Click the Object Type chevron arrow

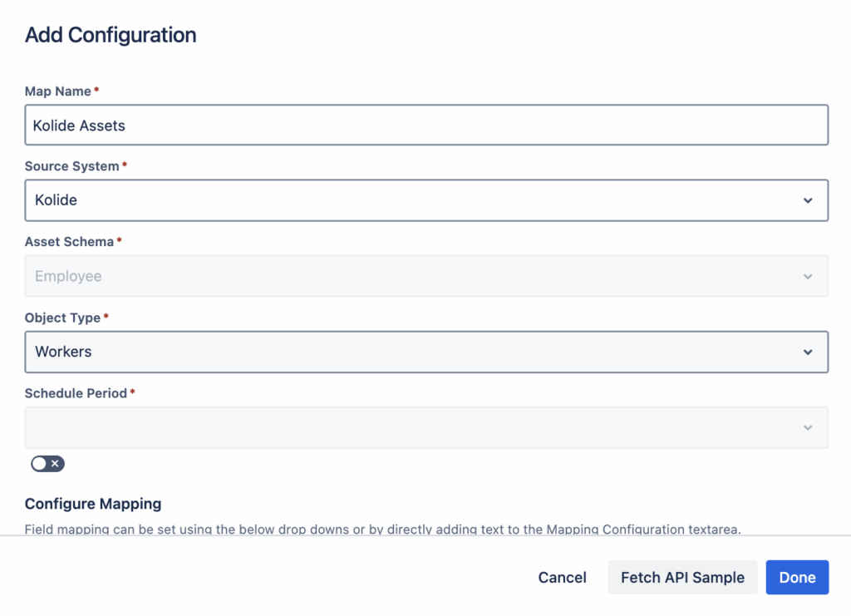tap(808, 352)
